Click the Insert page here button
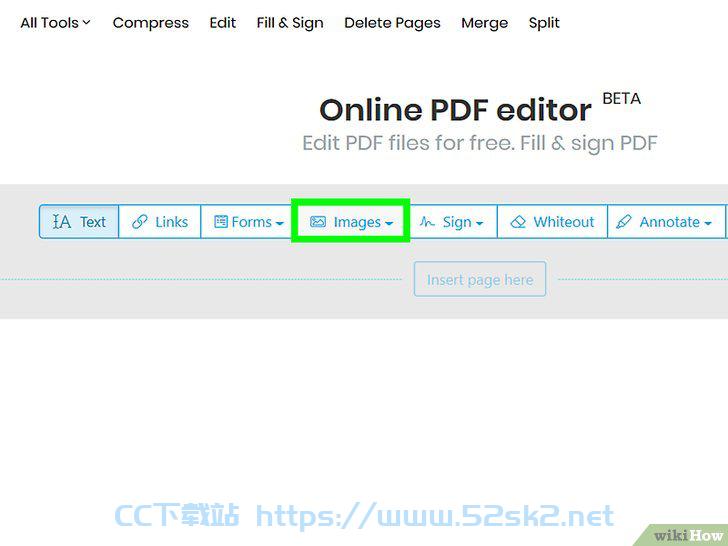728x546 pixels. (480, 279)
